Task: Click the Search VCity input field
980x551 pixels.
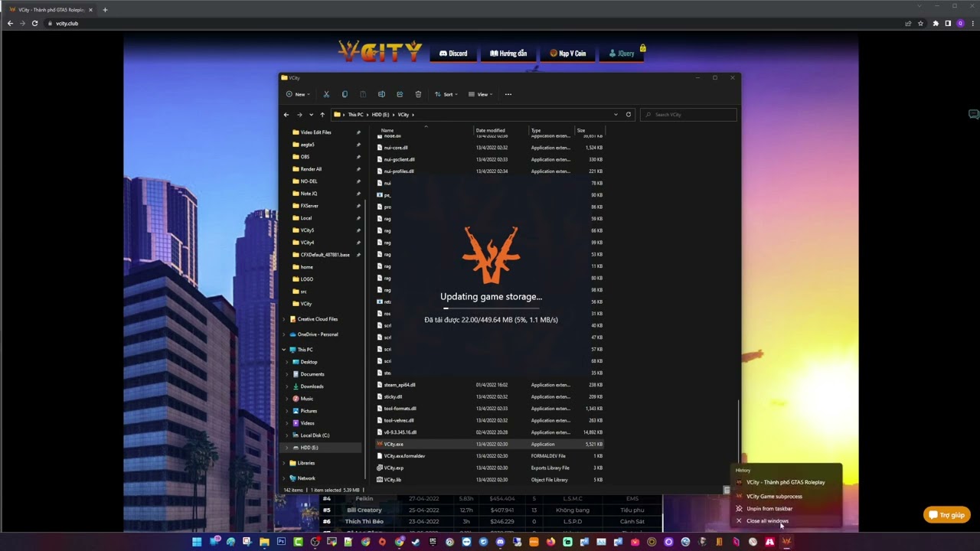Action: coord(688,115)
